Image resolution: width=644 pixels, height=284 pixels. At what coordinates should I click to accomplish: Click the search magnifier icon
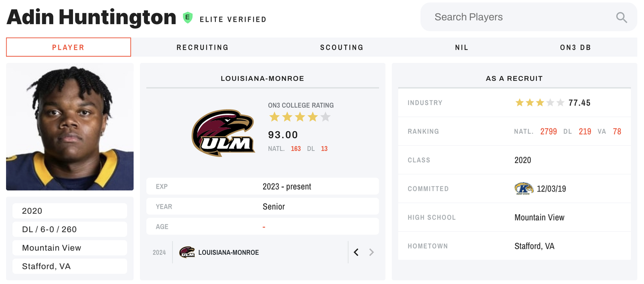point(621,18)
